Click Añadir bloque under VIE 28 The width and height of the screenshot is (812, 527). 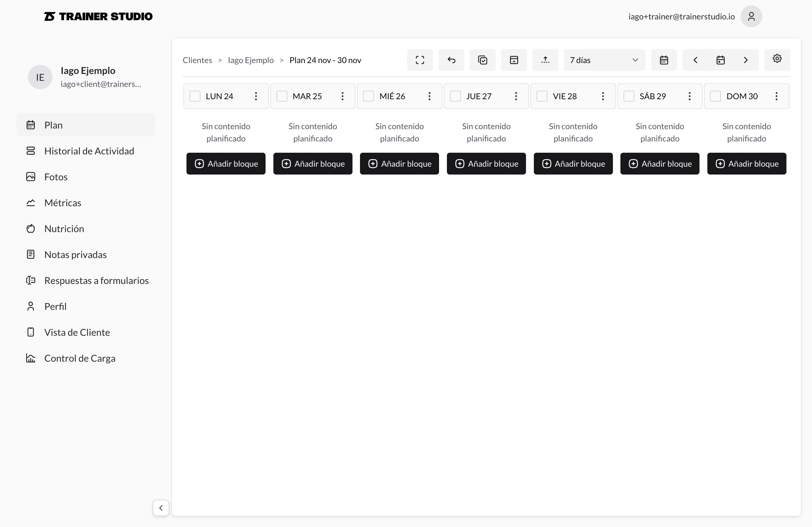[x=573, y=164]
